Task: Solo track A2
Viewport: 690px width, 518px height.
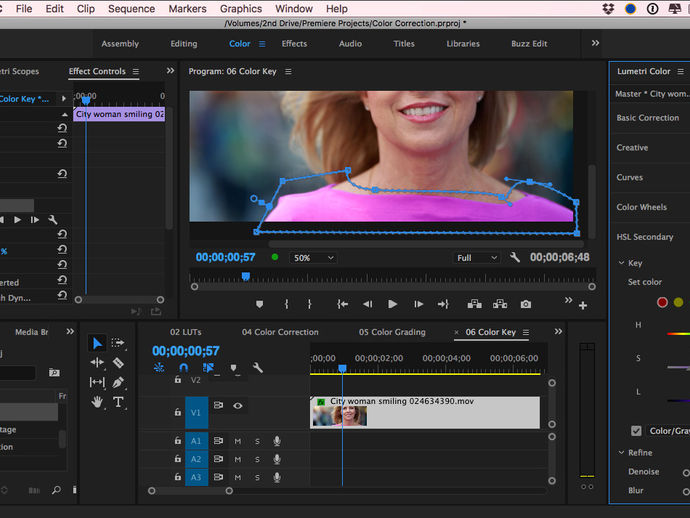Action: pos(257,459)
